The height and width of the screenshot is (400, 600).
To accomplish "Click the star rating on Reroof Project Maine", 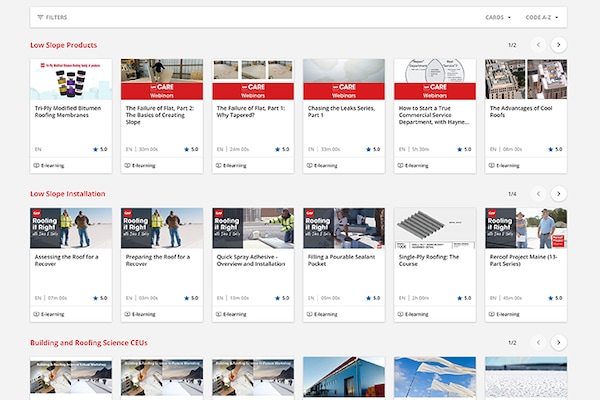I will (x=551, y=297).
